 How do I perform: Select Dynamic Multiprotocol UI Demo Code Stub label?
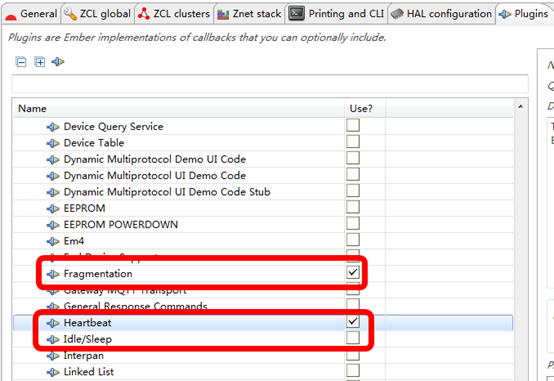[167, 192]
